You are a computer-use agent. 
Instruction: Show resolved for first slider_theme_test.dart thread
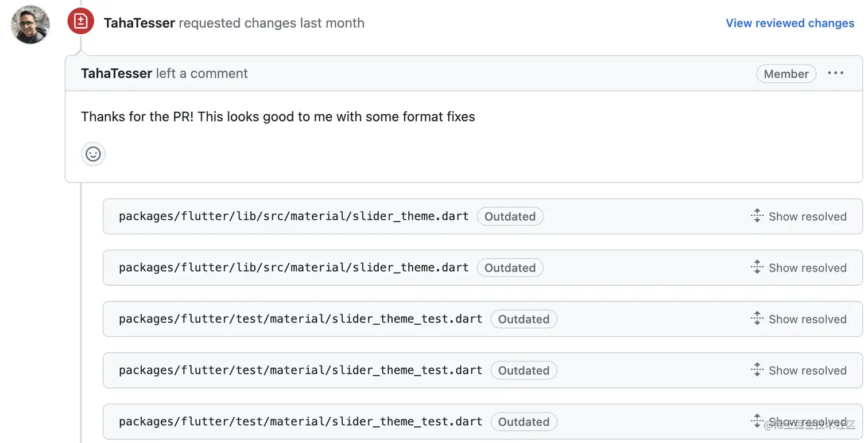point(807,319)
